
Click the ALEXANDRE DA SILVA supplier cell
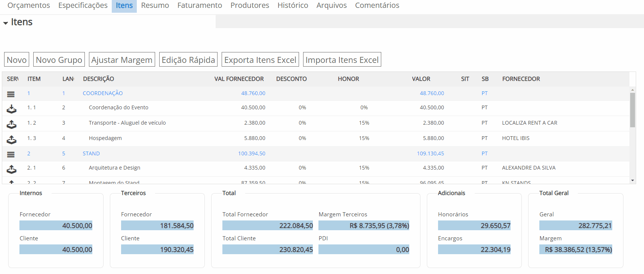click(529, 168)
